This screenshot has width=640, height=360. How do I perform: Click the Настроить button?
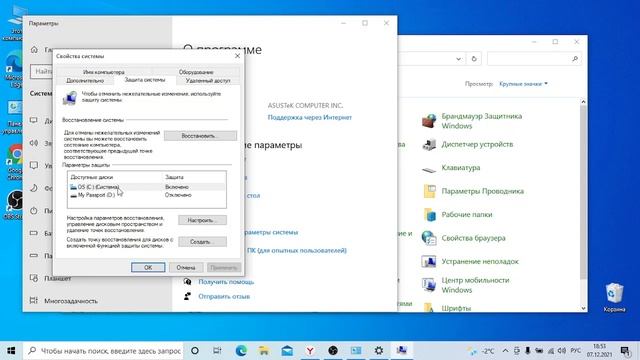(x=202, y=220)
